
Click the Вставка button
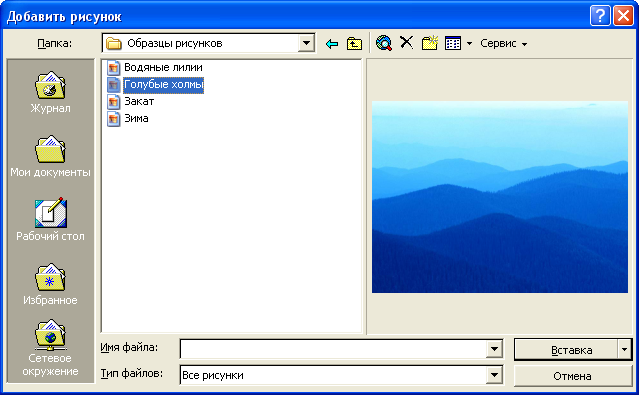[x=566, y=350]
